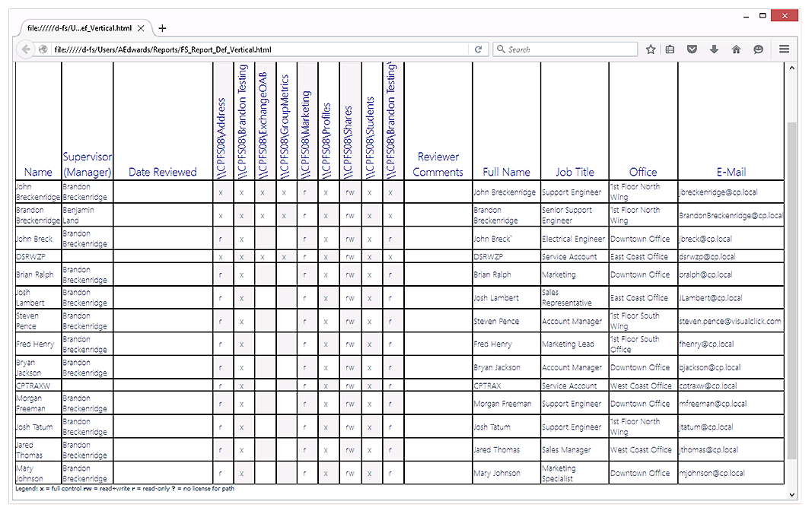Image resolution: width=812 pixels, height=514 pixels.
Task: Reload the page with the refresh icon
Action: pyautogui.click(x=478, y=49)
